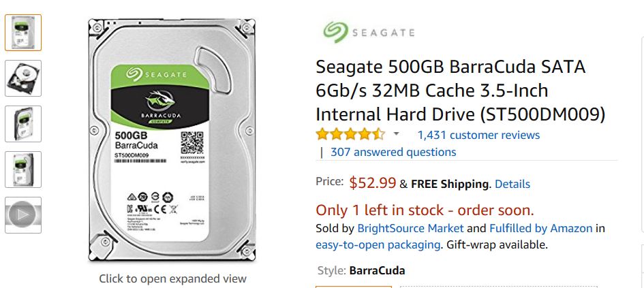Expand the star rating dropdown arrow
Viewport: 644px width, 288px height.
coord(397,133)
